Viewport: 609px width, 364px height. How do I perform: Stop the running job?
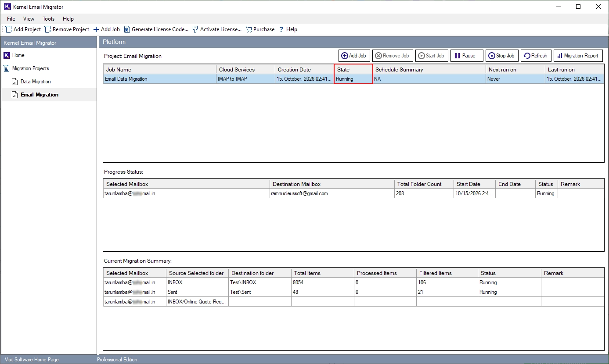point(502,56)
